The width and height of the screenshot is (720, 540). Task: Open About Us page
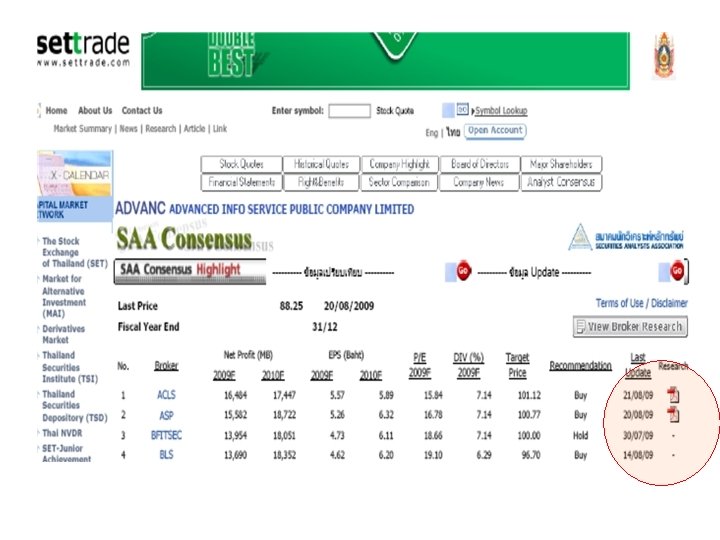95,110
